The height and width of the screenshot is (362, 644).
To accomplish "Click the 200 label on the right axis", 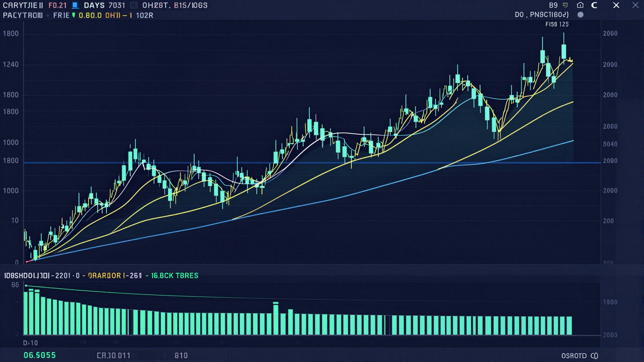I will click(608, 221).
